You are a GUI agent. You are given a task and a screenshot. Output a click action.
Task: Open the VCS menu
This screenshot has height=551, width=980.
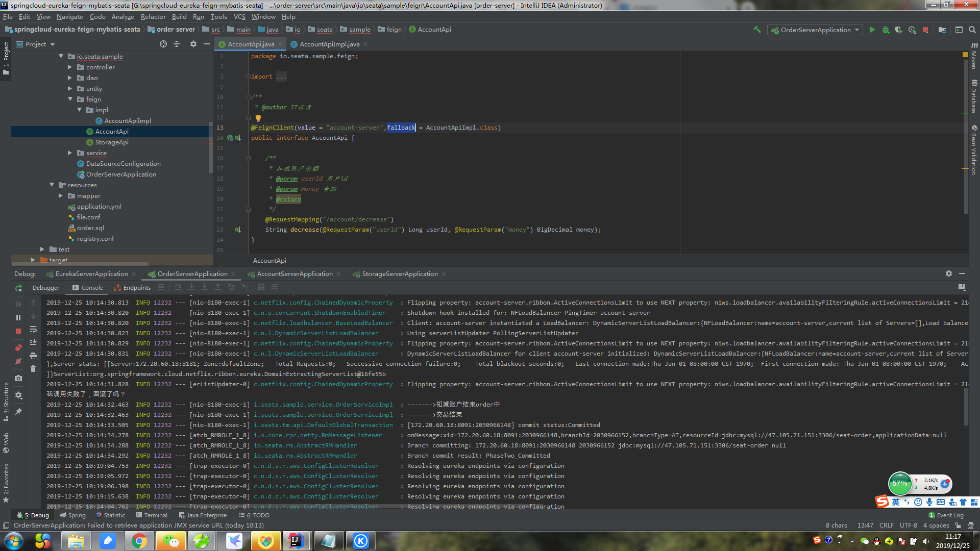(239, 16)
